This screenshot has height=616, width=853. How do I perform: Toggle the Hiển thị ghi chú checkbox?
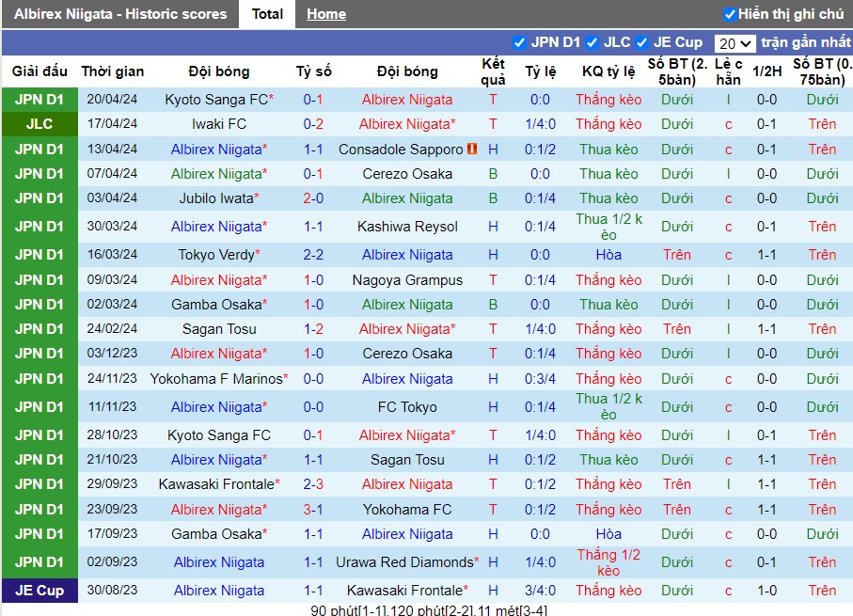tap(730, 15)
